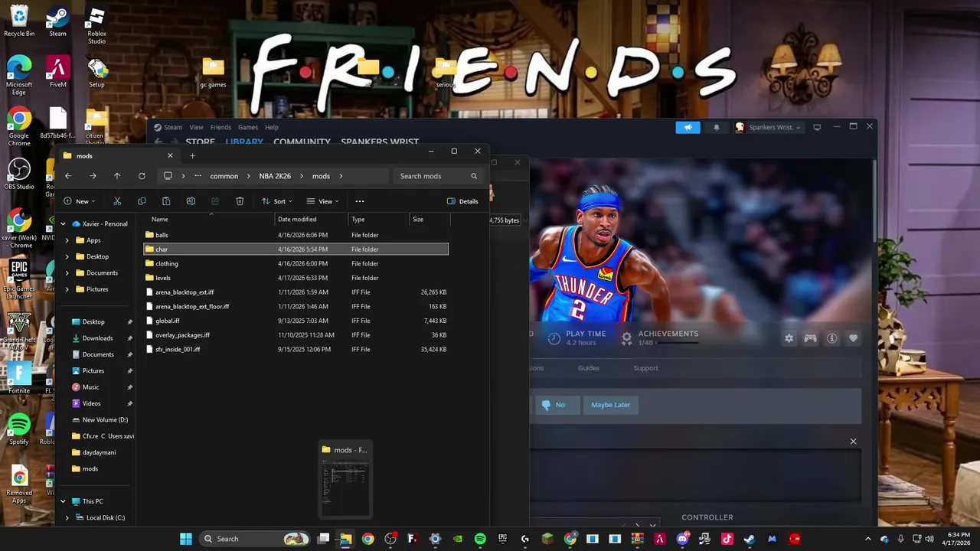
Task: Open FiveM desktop shortcut
Action: [x=58, y=72]
